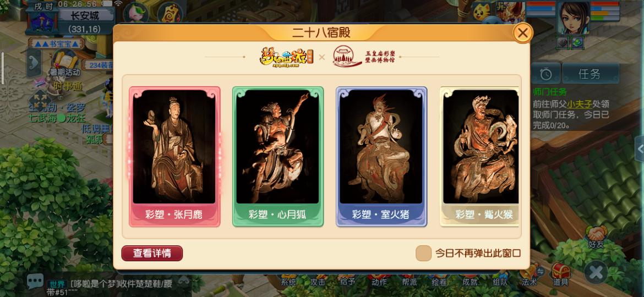This screenshot has width=644, height=297.
Task: Open the 暑期活动 event icon
Action: click(x=65, y=63)
